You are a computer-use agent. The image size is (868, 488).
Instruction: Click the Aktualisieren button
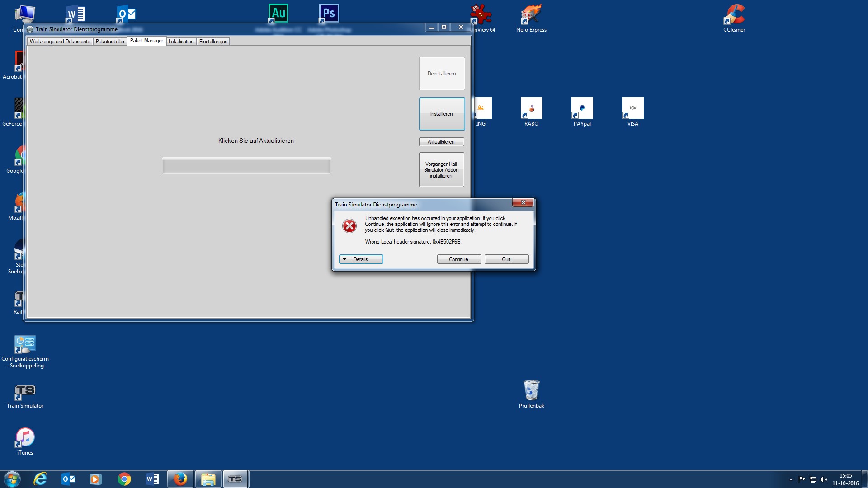pyautogui.click(x=441, y=142)
